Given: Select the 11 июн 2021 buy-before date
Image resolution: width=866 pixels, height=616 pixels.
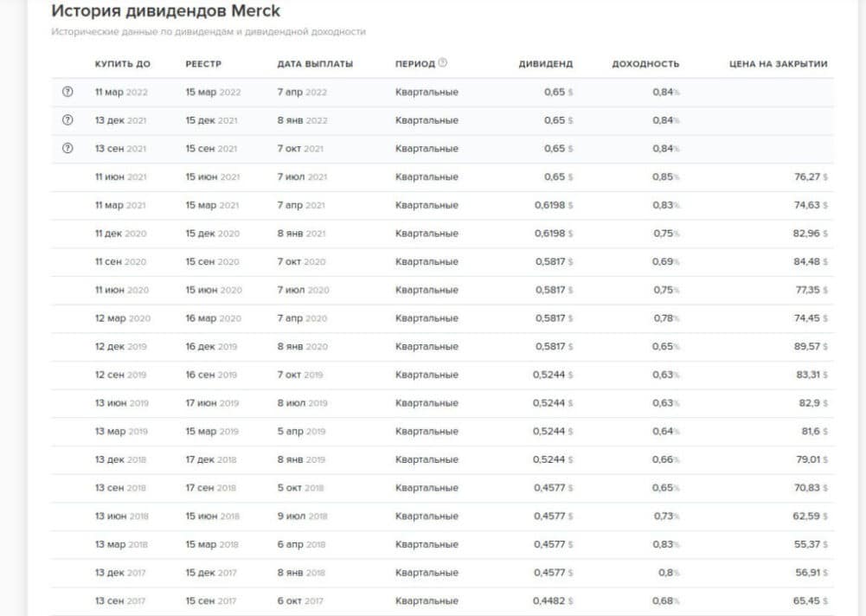Looking at the screenshot, I should 120,177.
